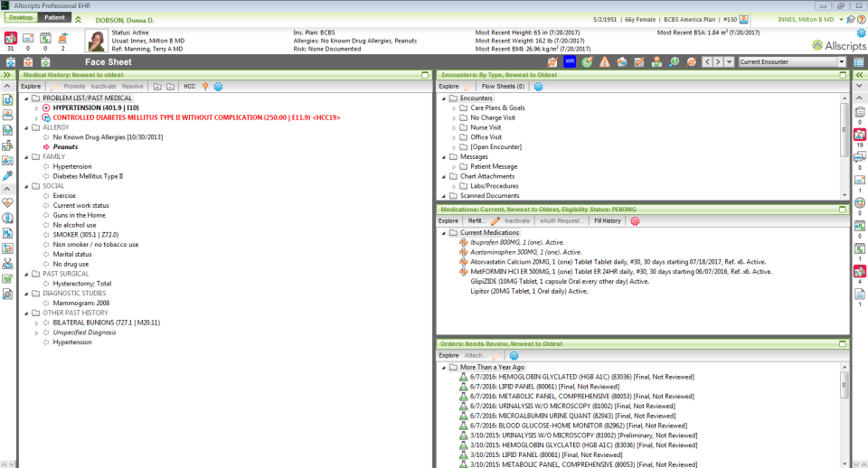Viewport: 868px width, 468px height.
Task: Expand left sidebar with double chevron
Action: pyautogui.click(x=6, y=75)
